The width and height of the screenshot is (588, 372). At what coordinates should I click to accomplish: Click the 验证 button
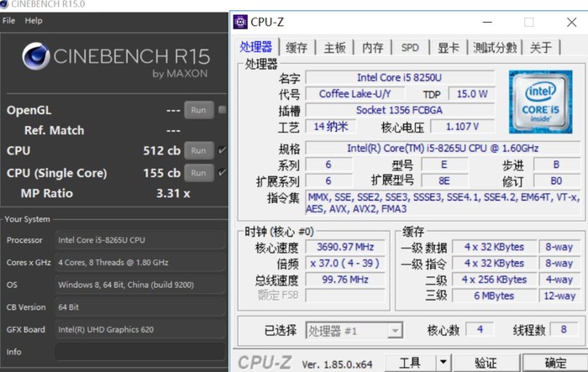pos(486,362)
